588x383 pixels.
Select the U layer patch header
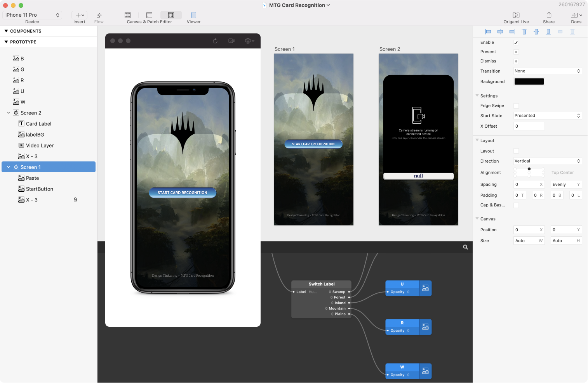[402, 284]
